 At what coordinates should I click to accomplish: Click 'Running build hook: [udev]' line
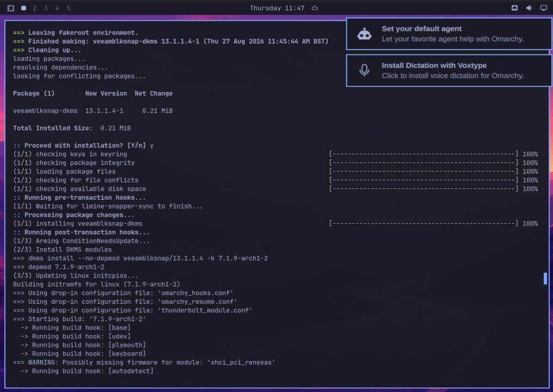coord(76,336)
